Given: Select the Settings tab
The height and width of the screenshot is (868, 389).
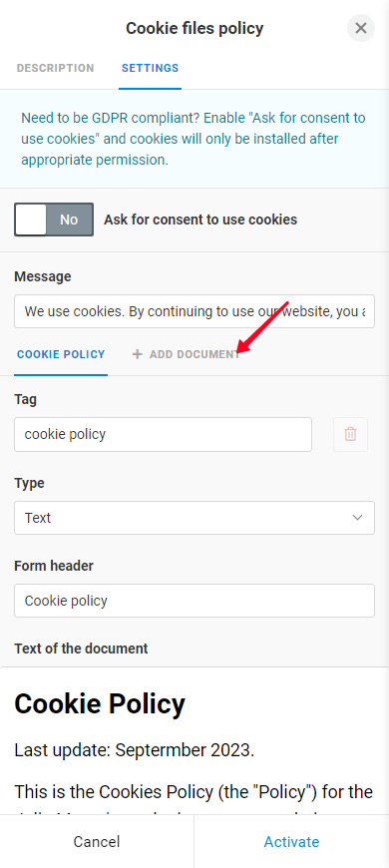Looking at the screenshot, I should tap(150, 68).
